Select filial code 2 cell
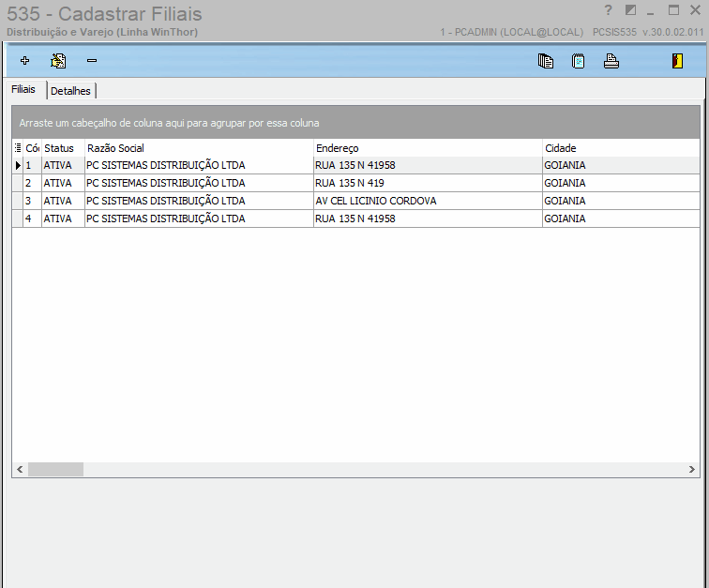 [32, 183]
